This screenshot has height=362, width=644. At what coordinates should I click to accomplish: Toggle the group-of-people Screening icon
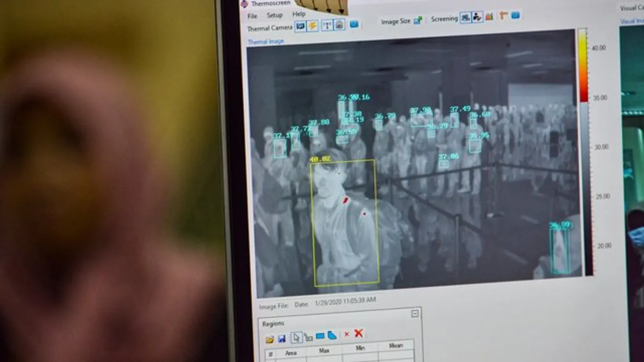466,18
